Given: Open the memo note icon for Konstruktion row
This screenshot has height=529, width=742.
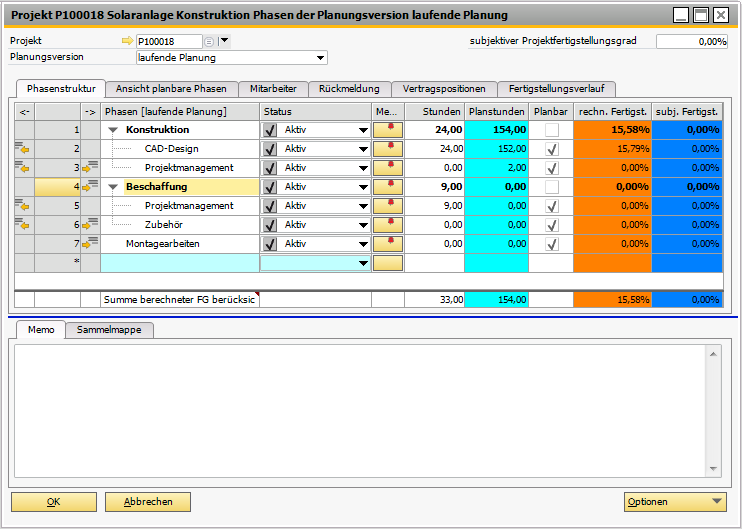Looking at the screenshot, I should [x=387, y=130].
